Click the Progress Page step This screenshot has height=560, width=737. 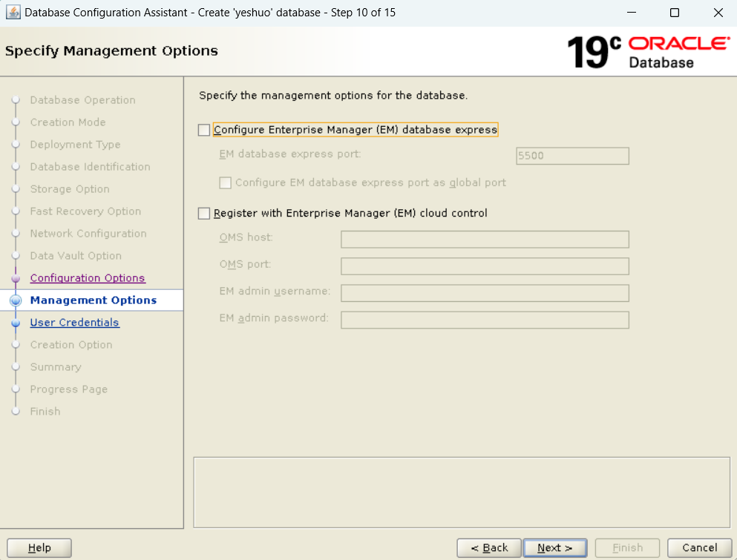68,389
